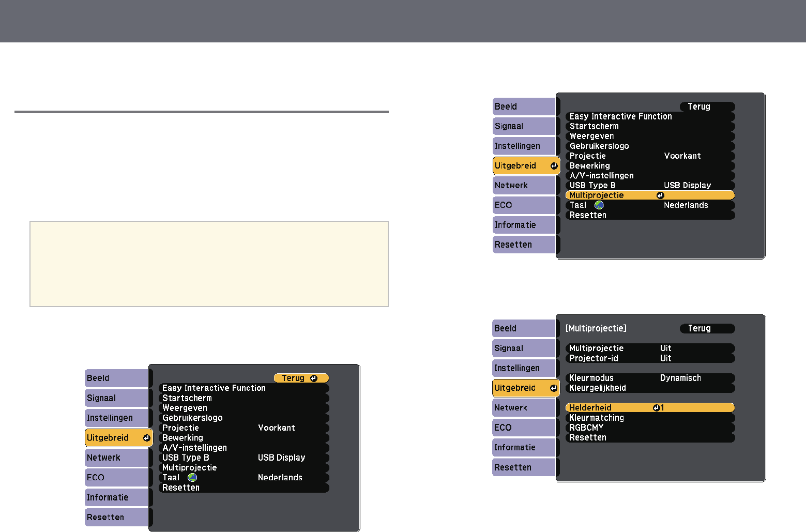Click the Terug button in the [Multiprojectie] screen

coord(707,328)
